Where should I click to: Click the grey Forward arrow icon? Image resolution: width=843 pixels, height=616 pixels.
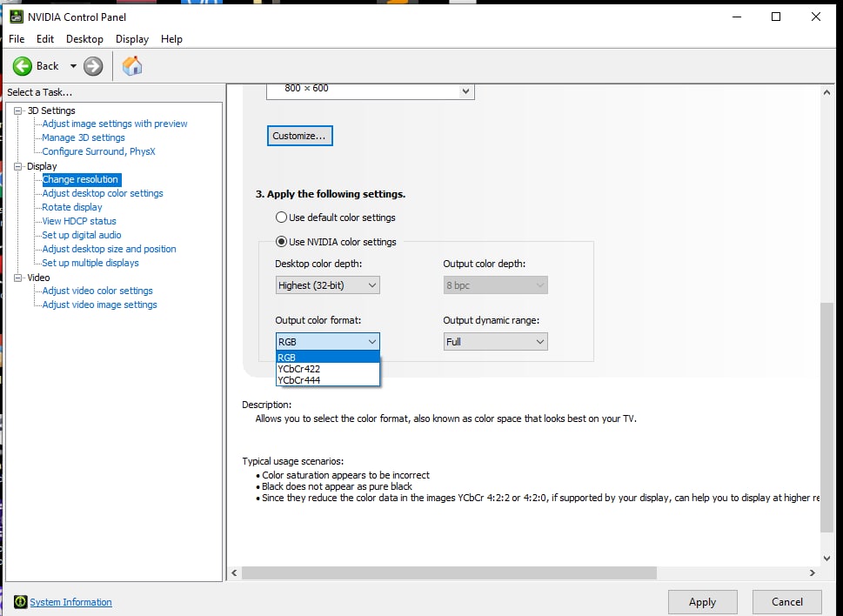pyautogui.click(x=93, y=66)
